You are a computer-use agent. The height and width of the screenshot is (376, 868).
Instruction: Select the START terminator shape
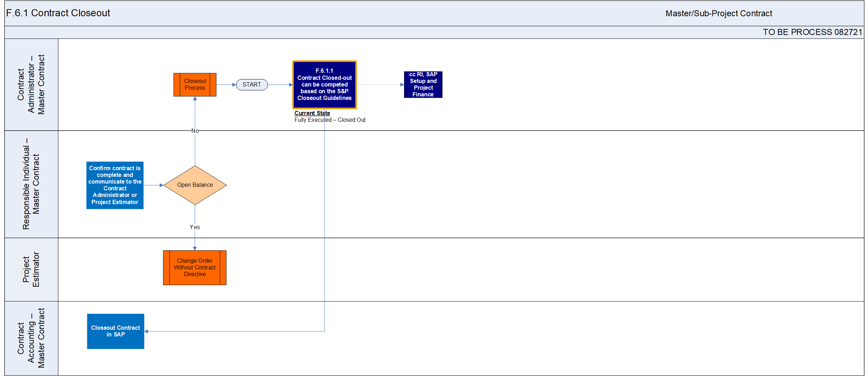[x=252, y=85]
